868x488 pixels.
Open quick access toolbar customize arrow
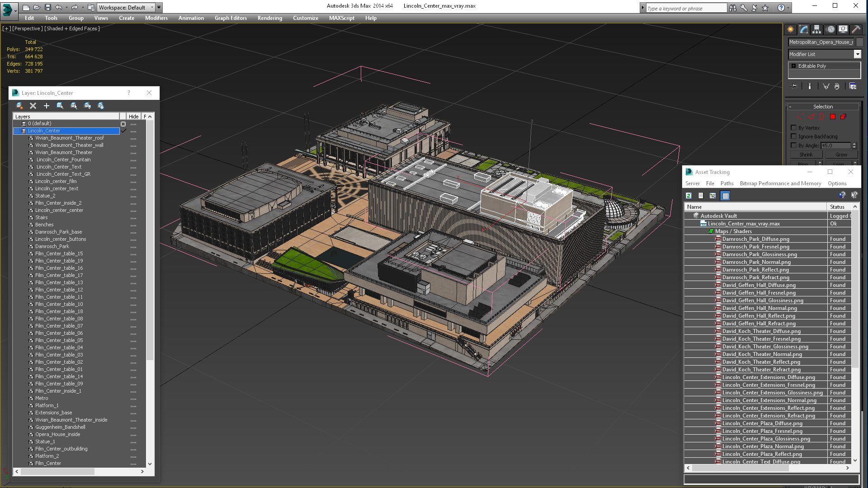[x=159, y=7]
